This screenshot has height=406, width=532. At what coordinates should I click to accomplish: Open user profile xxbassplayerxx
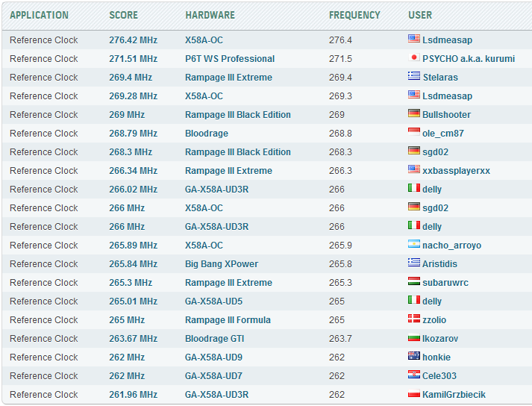pos(457,171)
